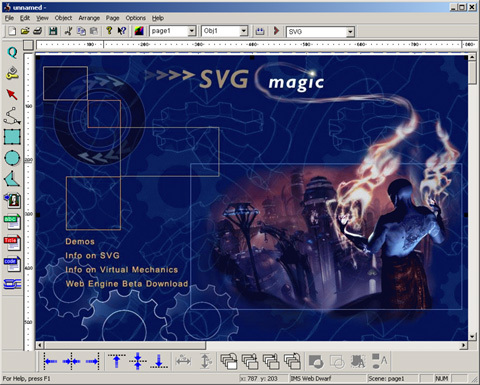
Task: Select the Polygon drawing tool
Action: 12,179
